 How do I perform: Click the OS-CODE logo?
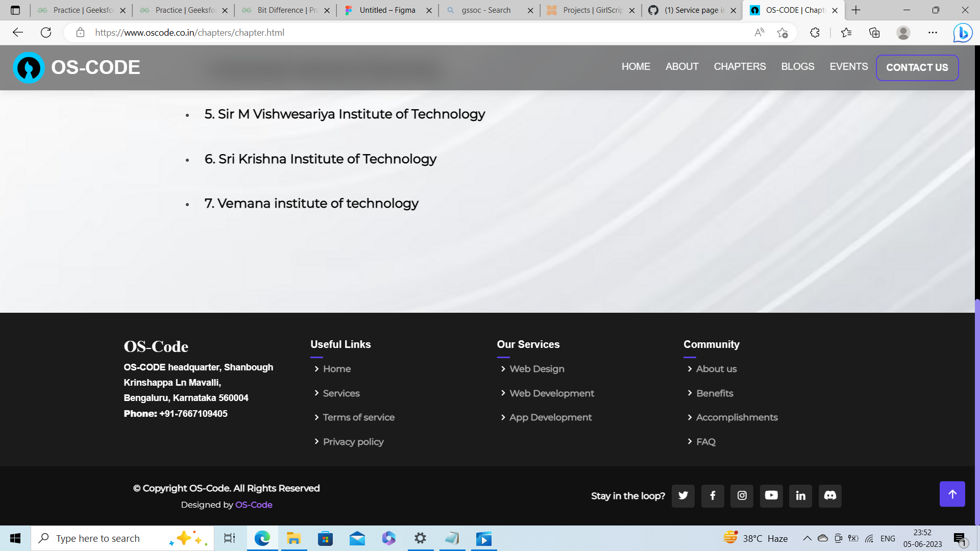coord(29,67)
